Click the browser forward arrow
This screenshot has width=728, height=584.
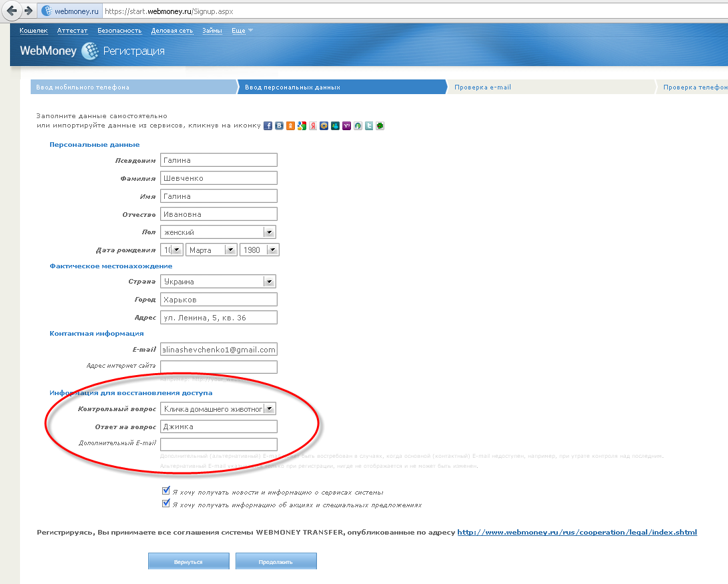[x=28, y=11]
